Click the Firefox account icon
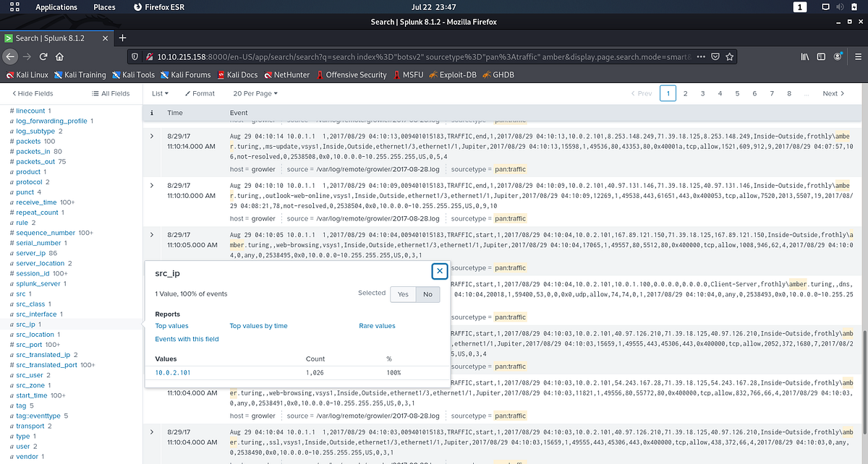The image size is (868, 464). tap(838, 56)
